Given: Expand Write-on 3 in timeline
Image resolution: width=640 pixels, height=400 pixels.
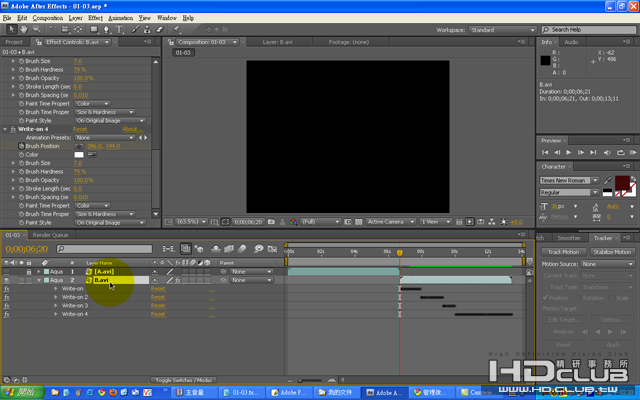Looking at the screenshot, I should tap(56, 306).
